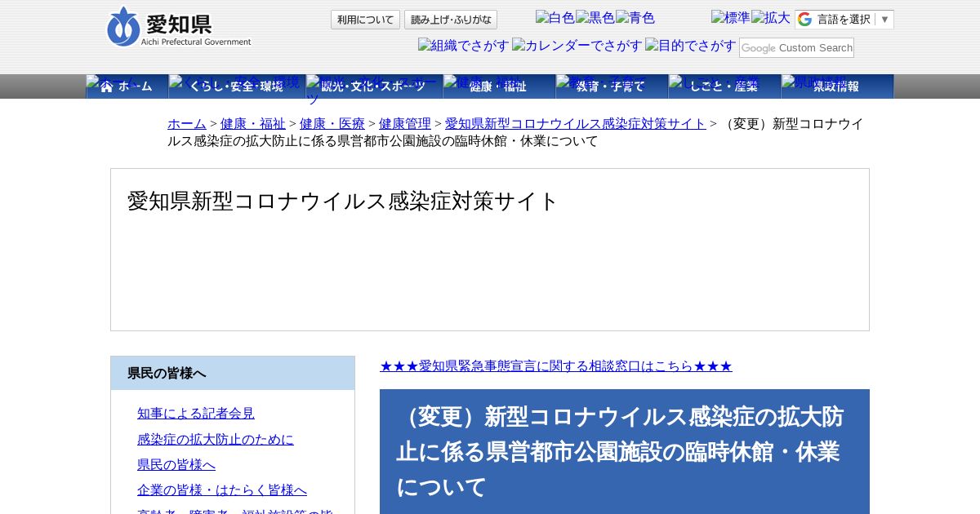
Task: Open the しごと・産業 navigation tab
Action: click(x=724, y=86)
